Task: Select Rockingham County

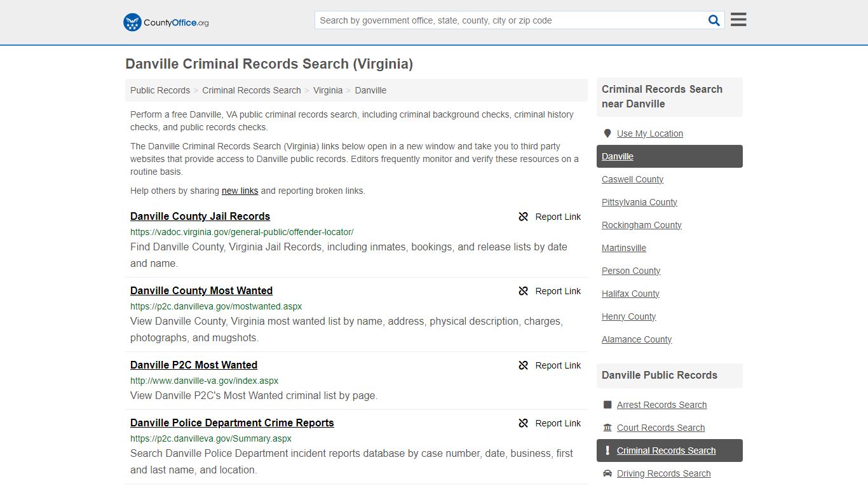Action: click(x=642, y=225)
